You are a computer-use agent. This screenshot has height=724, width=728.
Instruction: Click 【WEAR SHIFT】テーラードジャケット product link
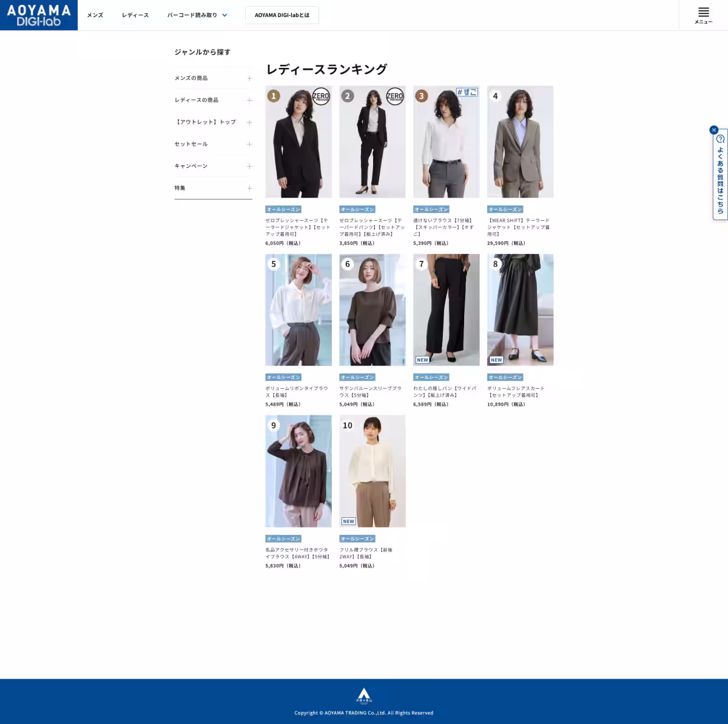pyautogui.click(x=519, y=227)
